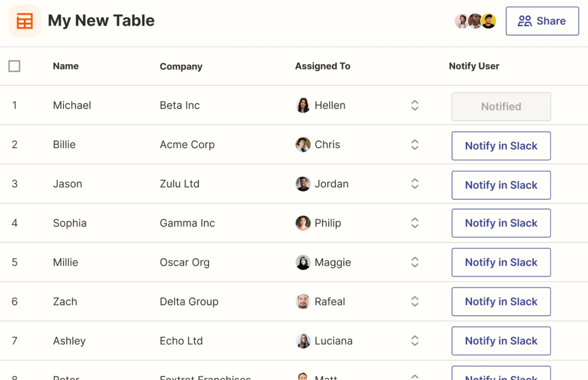This screenshot has height=380, width=588.
Task: Expand the assignee selector for Jordan
Action: 414,184
